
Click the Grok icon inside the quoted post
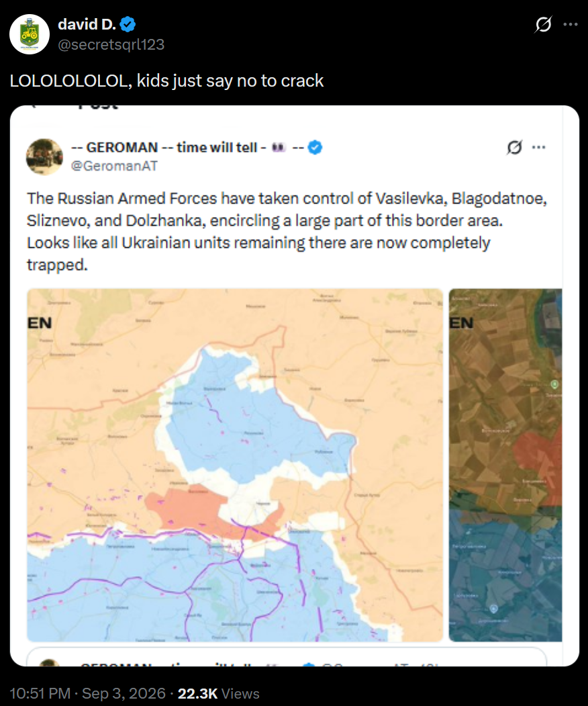[x=514, y=147]
